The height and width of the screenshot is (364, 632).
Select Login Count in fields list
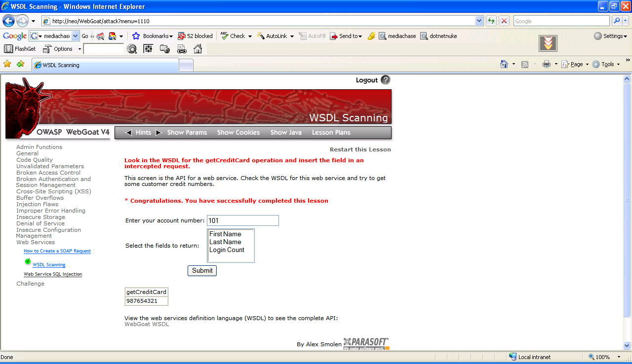[x=227, y=250]
